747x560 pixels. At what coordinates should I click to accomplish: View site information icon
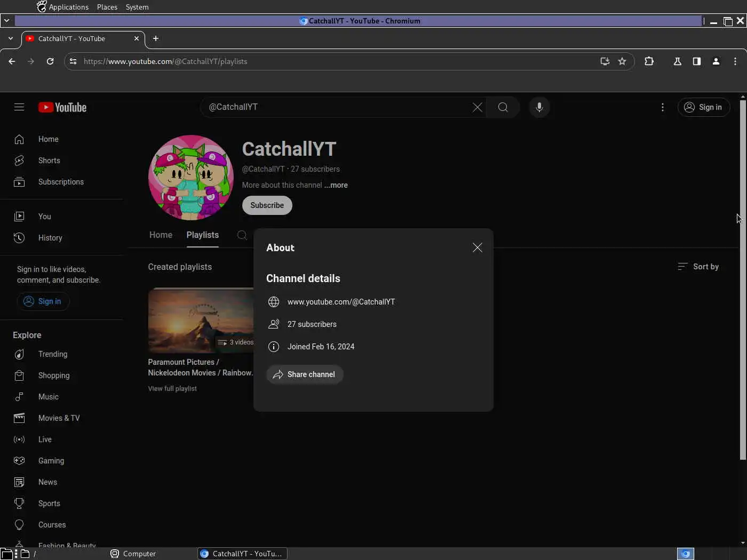click(x=74, y=61)
